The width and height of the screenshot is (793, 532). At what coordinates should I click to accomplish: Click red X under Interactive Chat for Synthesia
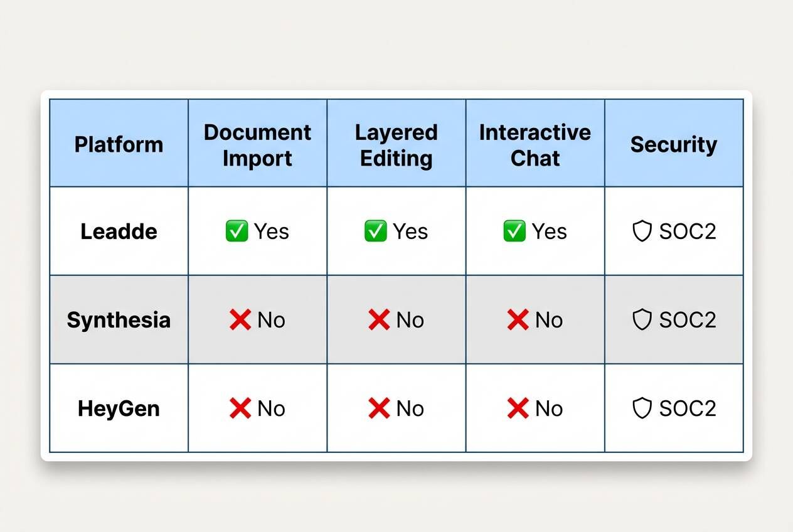[x=518, y=320]
